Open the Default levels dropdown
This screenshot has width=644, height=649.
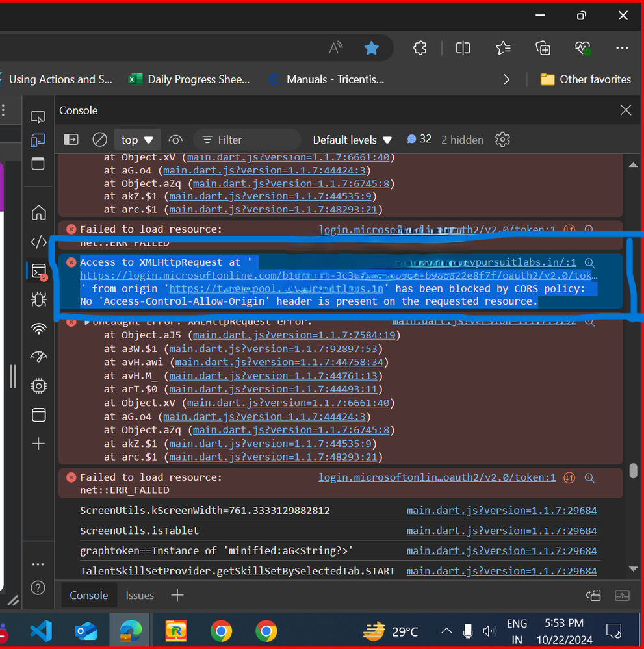[x=352, y=140]
